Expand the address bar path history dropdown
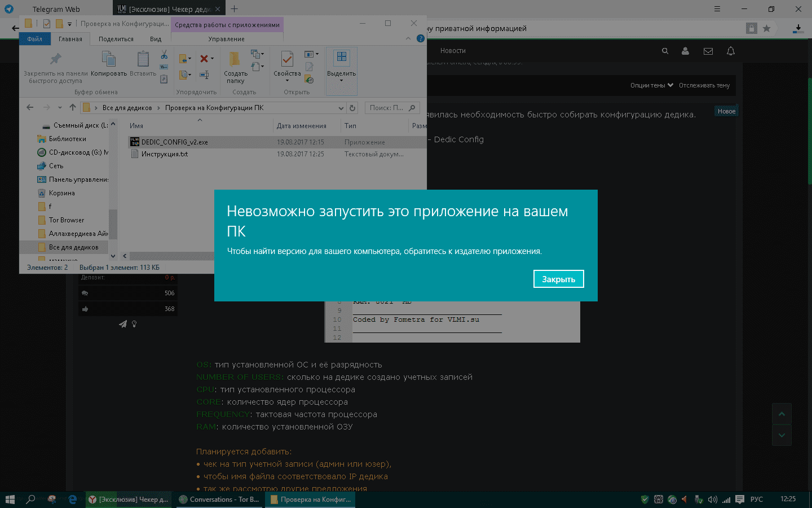The image size is (812, 508). [x=341, y=108]
